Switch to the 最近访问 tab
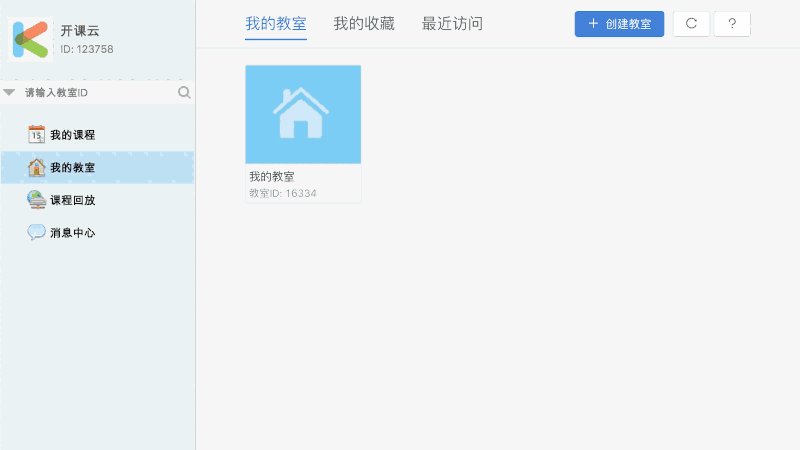 click(452, 24)
